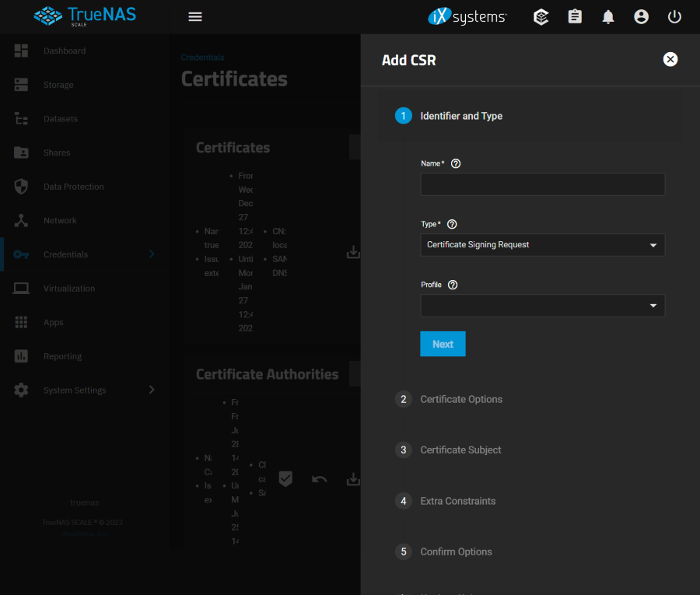The height and width of the screenshot is (595, 700).
Task: Jump to step 3 Certificate Subject
Action: 460,450
